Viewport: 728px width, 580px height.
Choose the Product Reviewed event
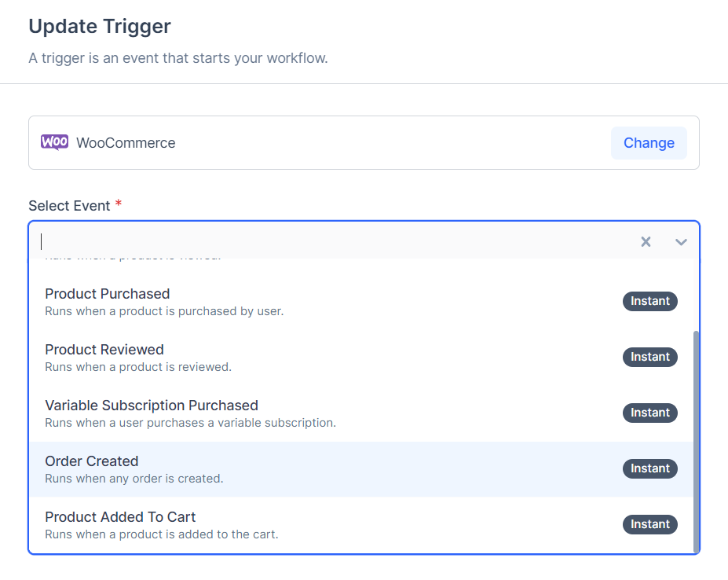[360, 358]
